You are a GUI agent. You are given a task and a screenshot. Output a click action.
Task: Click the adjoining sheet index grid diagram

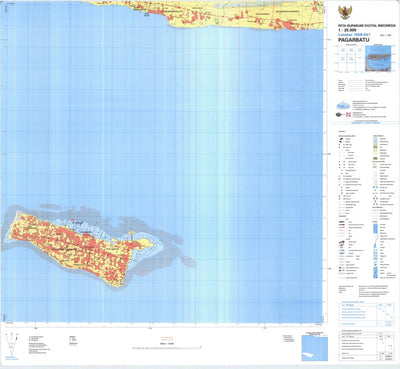click(349, 58)
